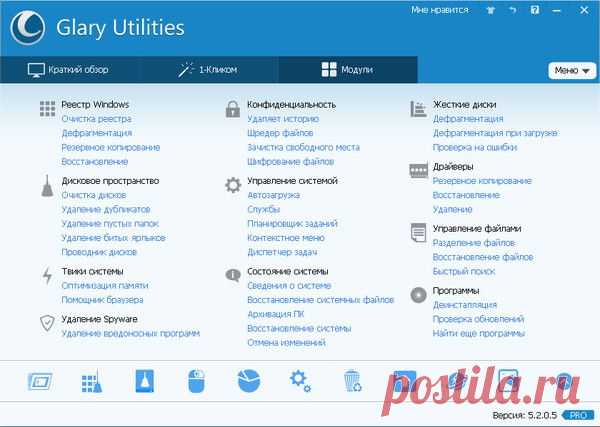Open Планировщик заданий
The height and width of the screenshot is (427, 600).
293,224
